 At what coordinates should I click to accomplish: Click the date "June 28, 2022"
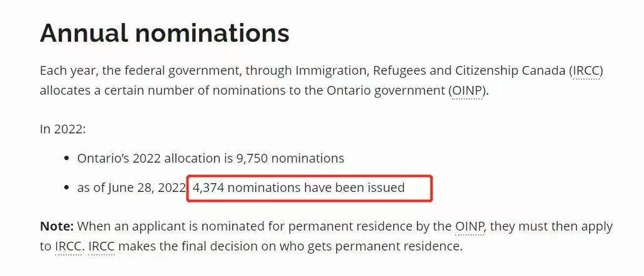click(147, 188)
